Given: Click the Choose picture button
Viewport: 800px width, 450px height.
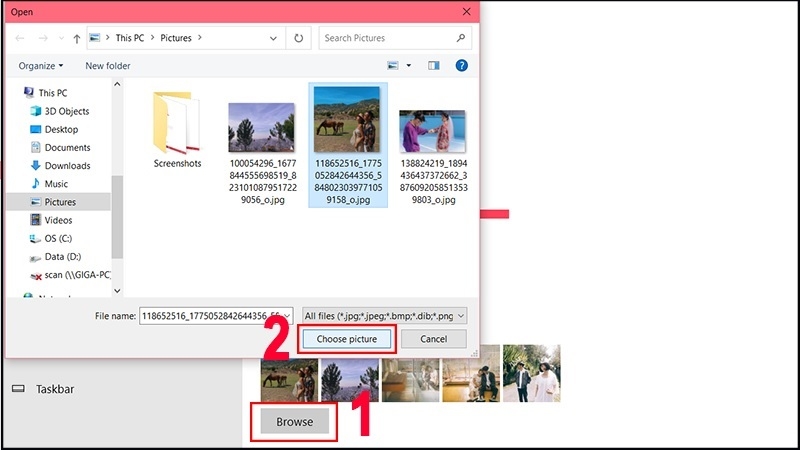Looking at the screenshot, I should coord(346,339).
